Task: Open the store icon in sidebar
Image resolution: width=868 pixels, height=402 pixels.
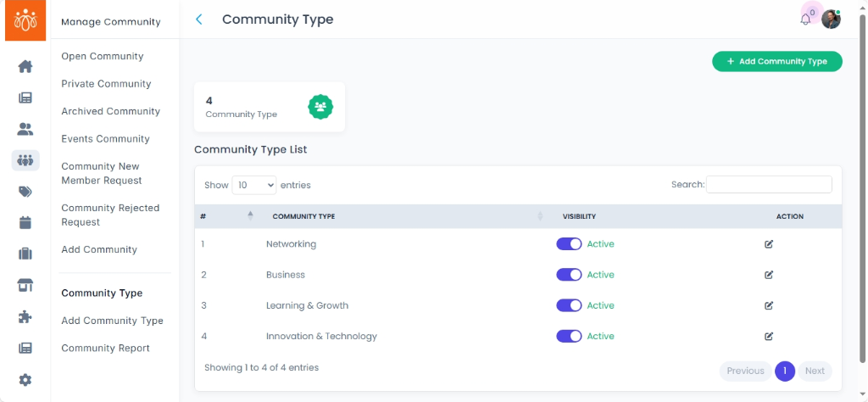Action: tap(25, 286)
